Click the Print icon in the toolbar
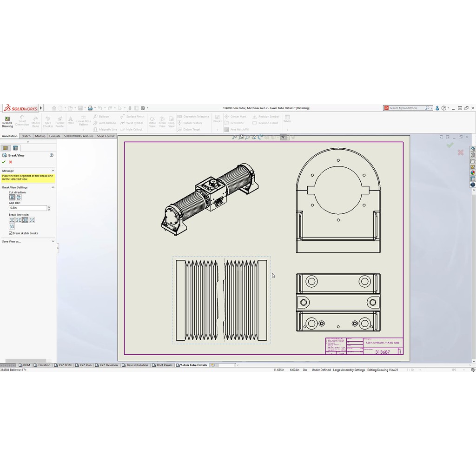 coord(90,108)
